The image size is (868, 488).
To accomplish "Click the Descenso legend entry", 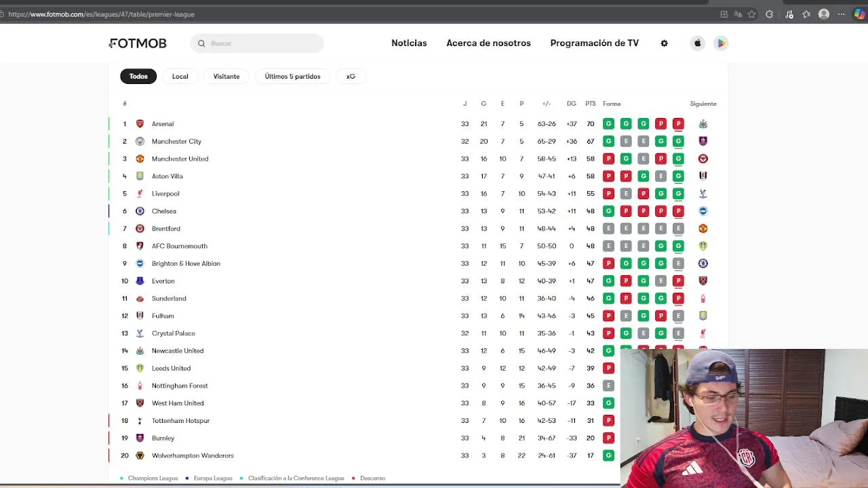I will (x=369, y=479).
